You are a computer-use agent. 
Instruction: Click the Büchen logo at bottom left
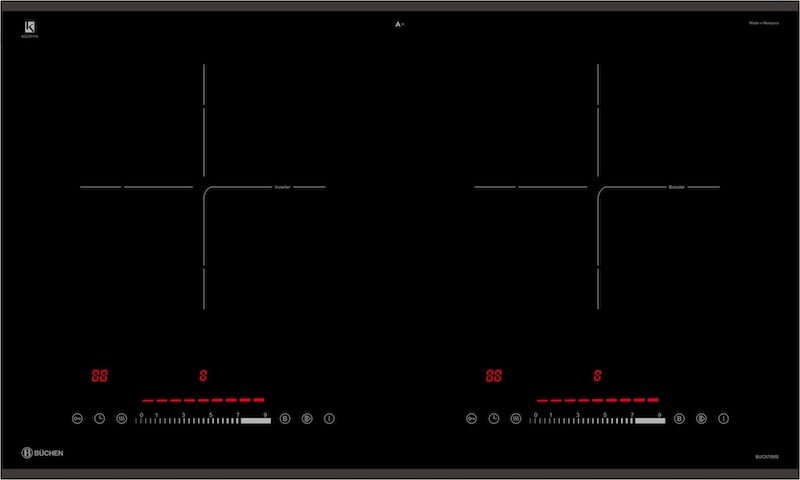coord(43,453)
